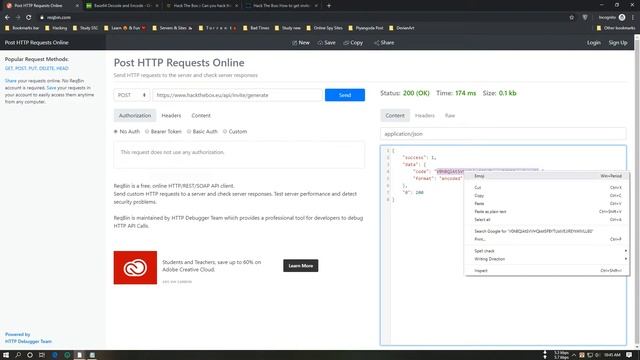640x360 pixels.
Task: Click the Incognito profile icon
Action: 622,17
